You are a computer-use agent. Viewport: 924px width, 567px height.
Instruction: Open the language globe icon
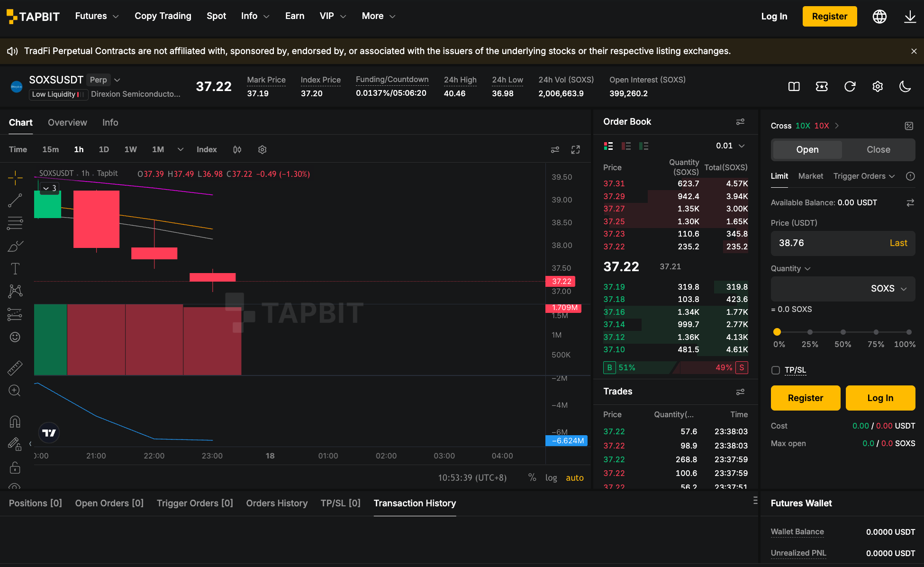[x=879, y=17]
